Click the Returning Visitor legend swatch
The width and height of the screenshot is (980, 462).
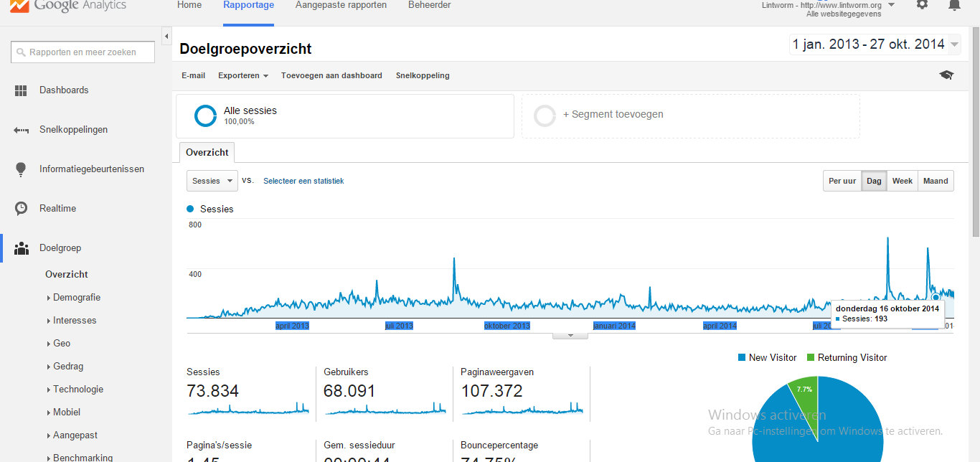pyautogui.click(x=811, y=357)
